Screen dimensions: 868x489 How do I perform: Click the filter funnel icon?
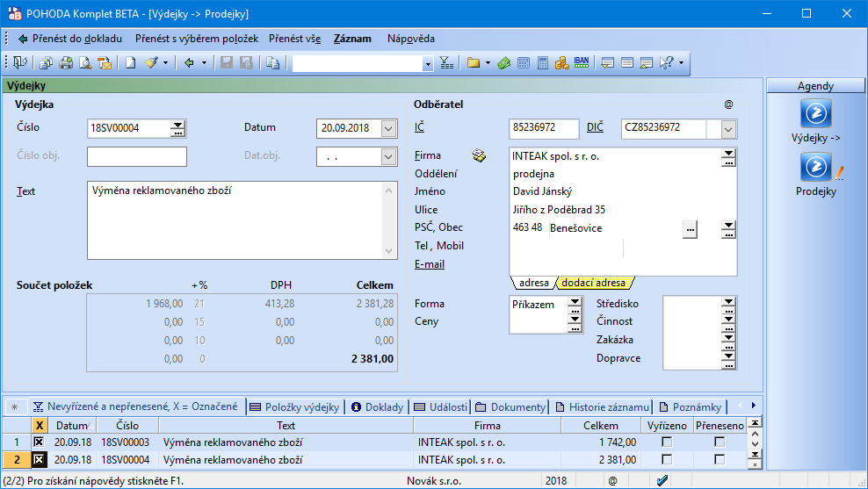[x=446, y=63]
